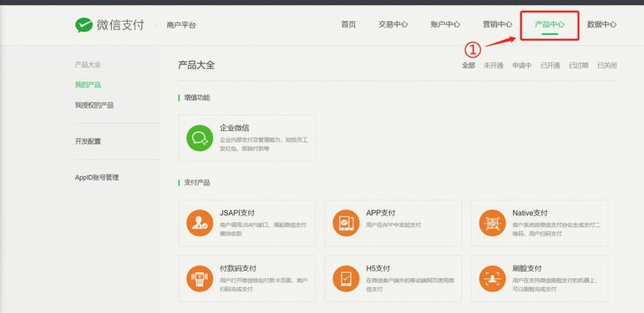Image resolution: width=644 pixels, height=313 pixels.
Task: Select the 付款码支付 orange icon
Action: click(200, 279)
